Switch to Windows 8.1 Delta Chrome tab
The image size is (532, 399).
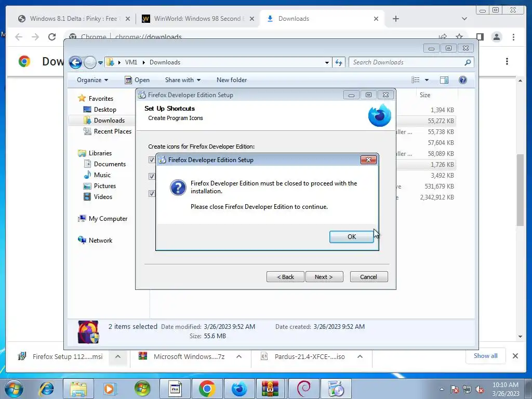pyautogui.click(x=73, y=19)
